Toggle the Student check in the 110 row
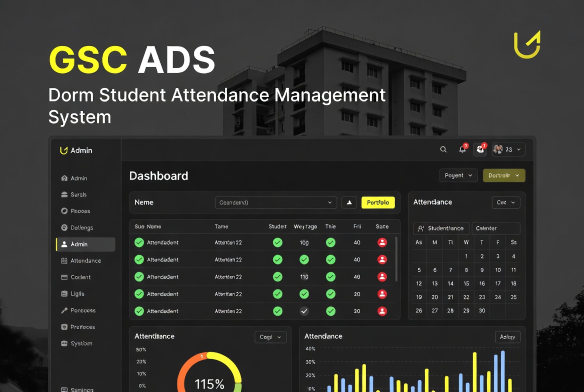The height and width of the screenshot is (392, 584). click(x=277, y=277)
